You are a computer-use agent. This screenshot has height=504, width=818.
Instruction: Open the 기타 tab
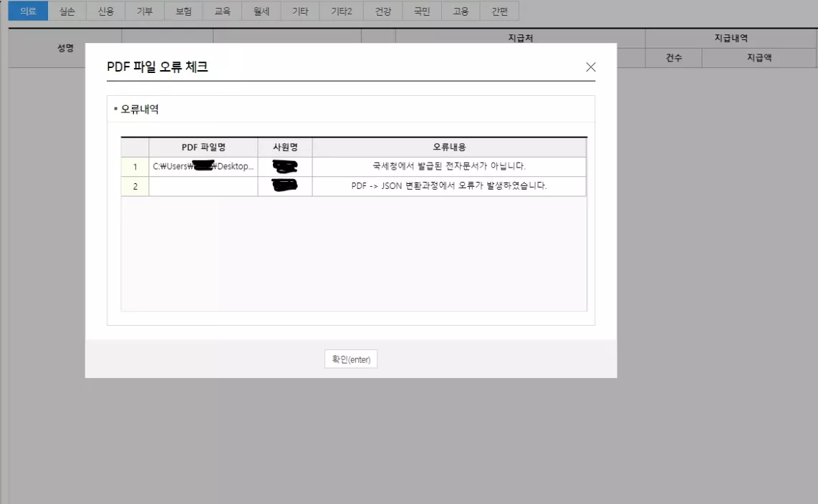click(299, 11)
